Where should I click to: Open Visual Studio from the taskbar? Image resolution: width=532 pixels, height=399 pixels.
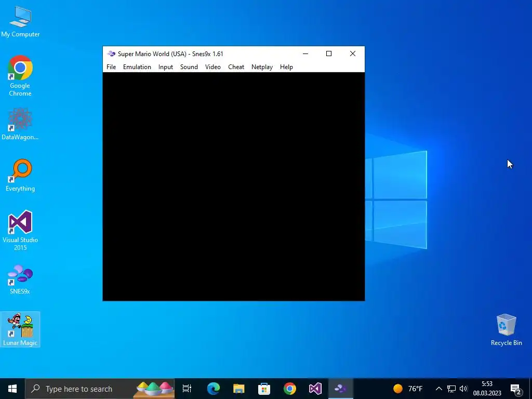pos(315,389)
